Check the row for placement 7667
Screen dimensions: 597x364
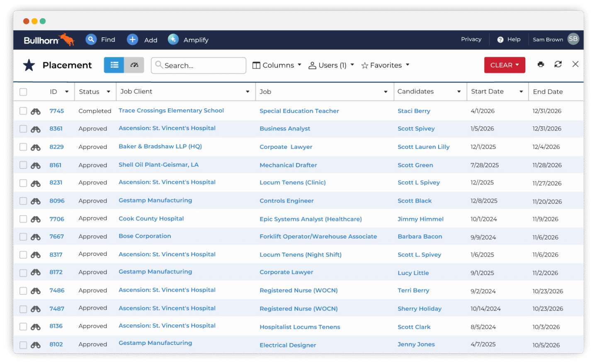(23, 236)
